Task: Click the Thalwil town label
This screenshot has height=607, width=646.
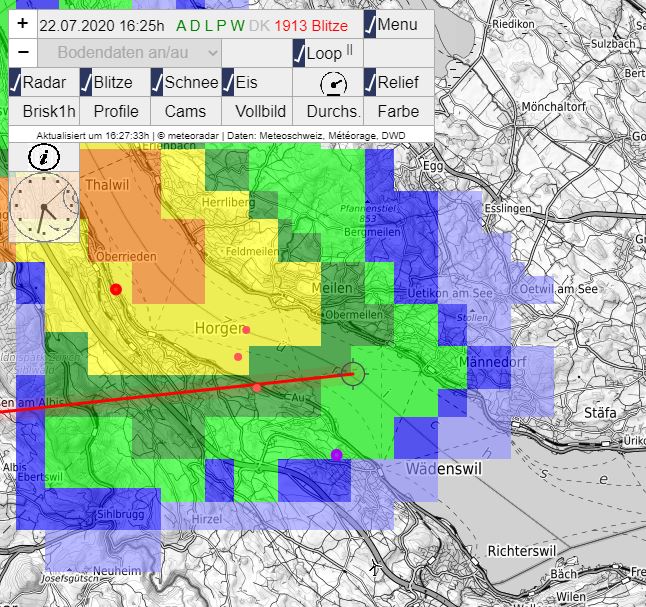Action: [107, 185]
